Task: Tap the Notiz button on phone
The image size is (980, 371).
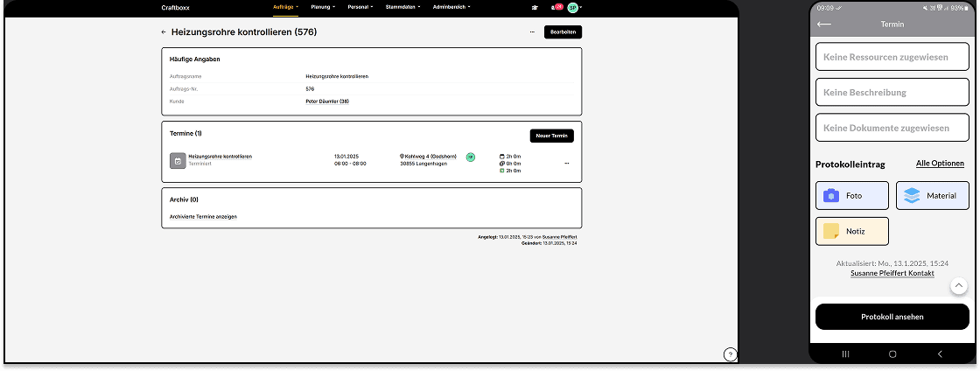Action: 852,231
